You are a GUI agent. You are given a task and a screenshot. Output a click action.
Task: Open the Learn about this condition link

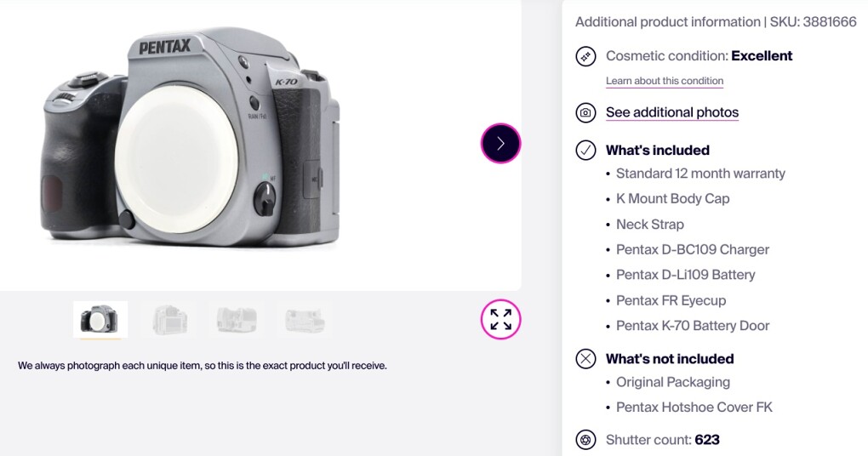click(x=665, y=81)
